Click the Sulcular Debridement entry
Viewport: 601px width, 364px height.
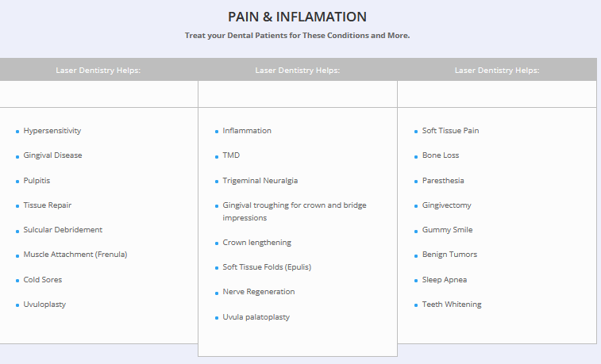63,230
